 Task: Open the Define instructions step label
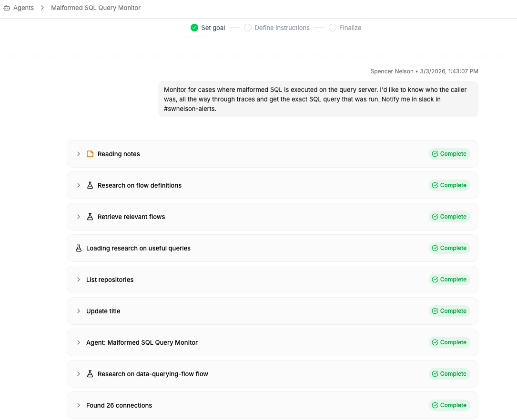[282, 28]
